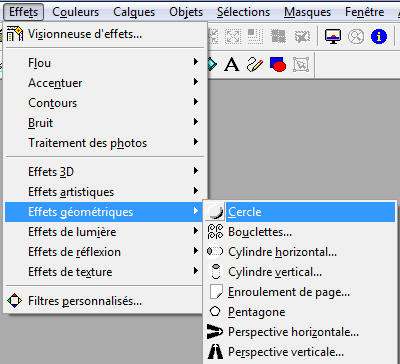Open the Calques menu
This screenshot has height=364, width=400.
[x=134, y=12]
